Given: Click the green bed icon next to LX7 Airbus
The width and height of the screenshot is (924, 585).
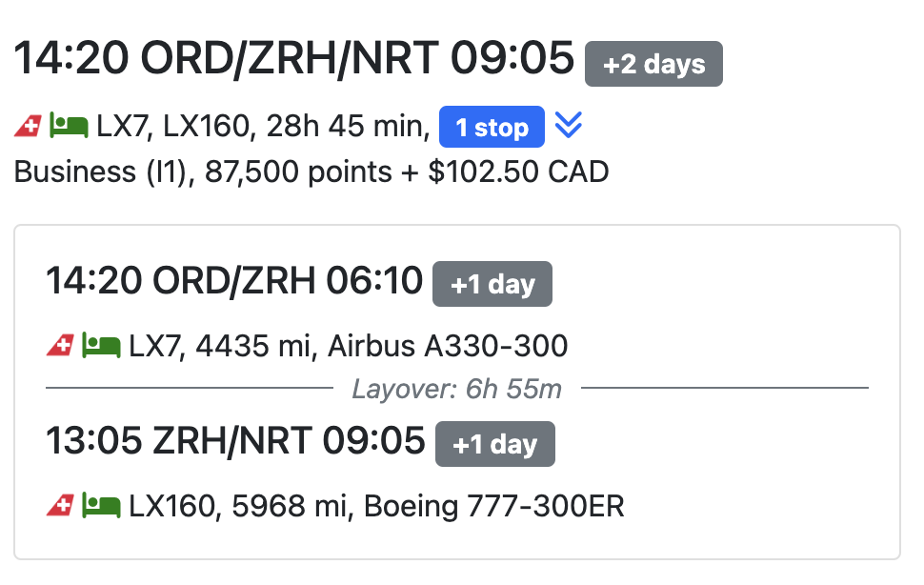Looking at the screenshot, I should click(x=100, y=345).
